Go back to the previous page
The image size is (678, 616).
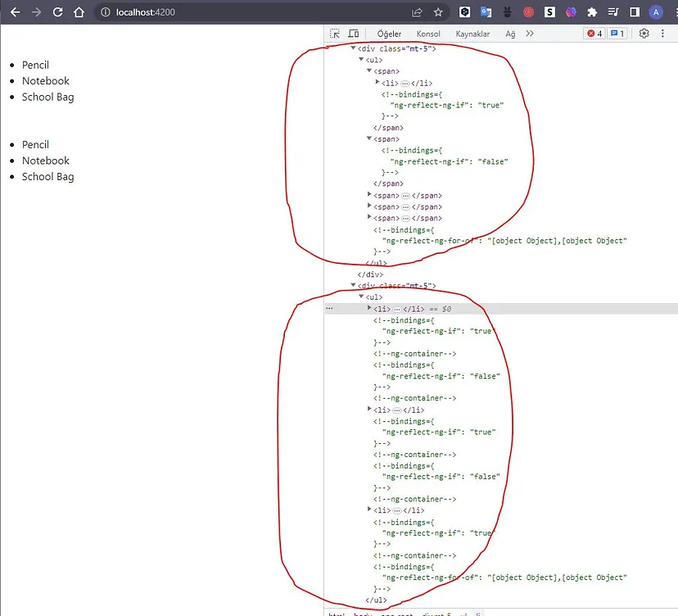(15, 12)
